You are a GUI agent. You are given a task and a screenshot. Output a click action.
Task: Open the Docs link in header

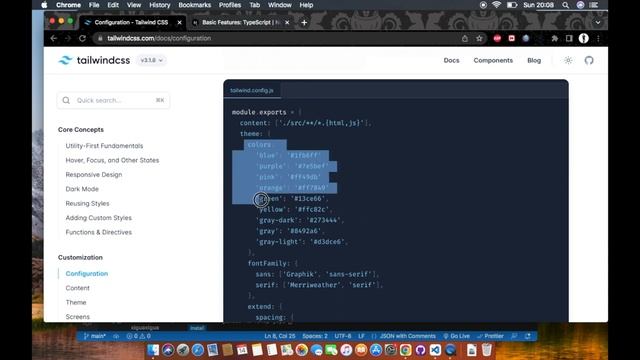[x=451, y=60]
